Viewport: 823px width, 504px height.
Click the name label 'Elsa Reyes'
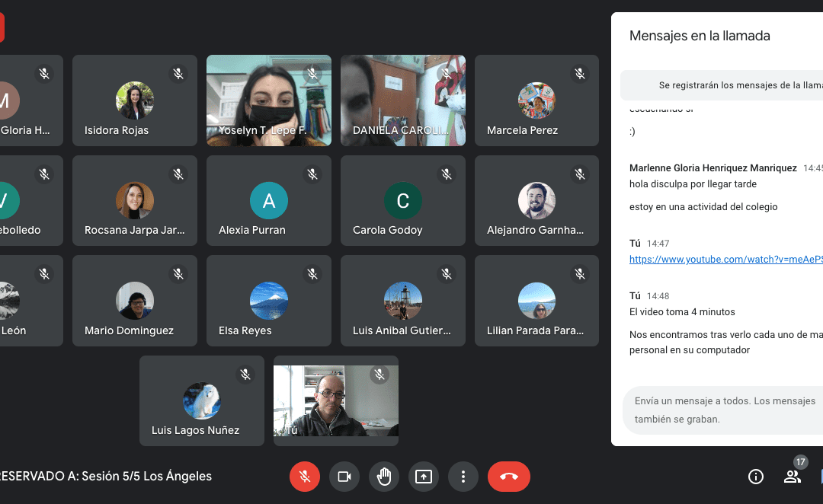[245, 330]
